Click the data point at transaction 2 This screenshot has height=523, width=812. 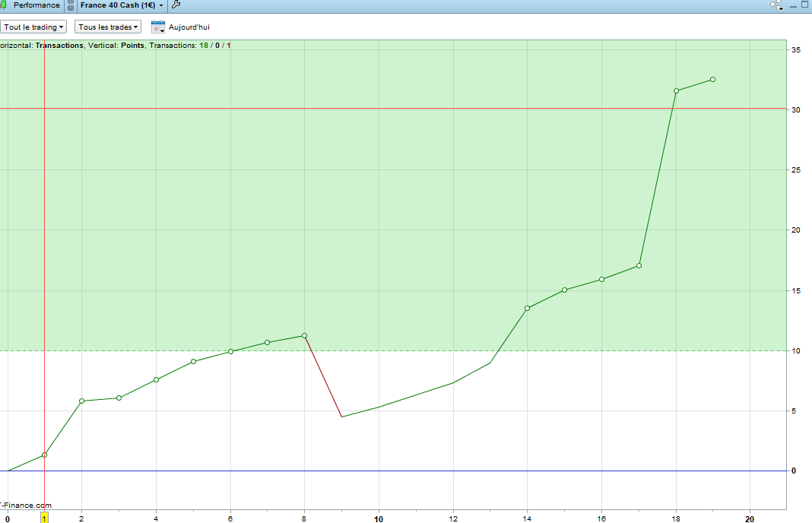coord(82,401)
